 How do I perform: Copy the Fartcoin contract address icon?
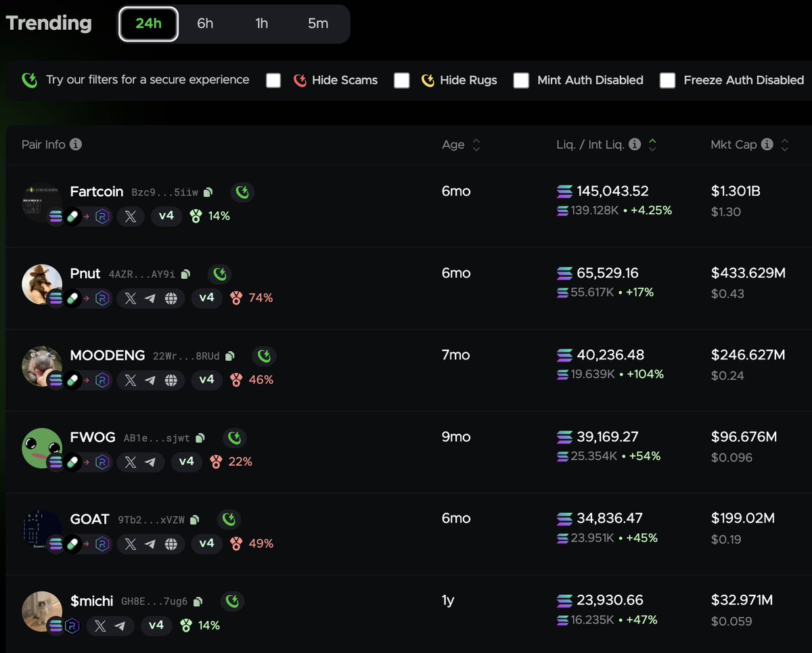pos(208,192)
